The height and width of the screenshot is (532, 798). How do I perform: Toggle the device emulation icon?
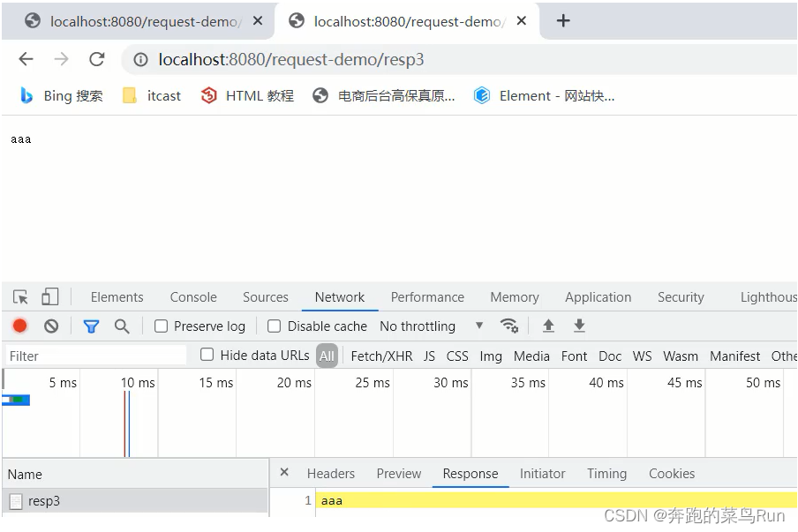49,296
